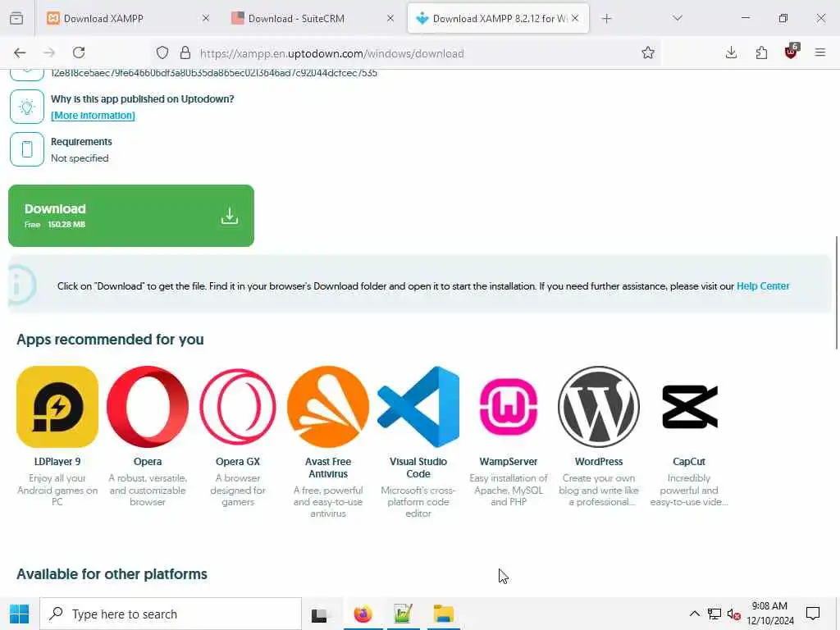Screen dimensions: 840x630
Task: Close the Download XAMPP 8.2.12 tab
Action: point(575,18)
